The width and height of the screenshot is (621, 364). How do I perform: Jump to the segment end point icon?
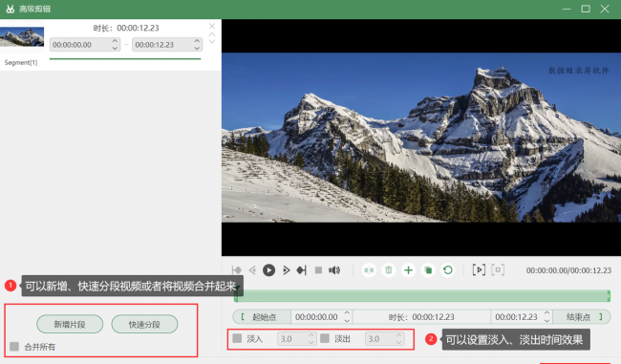[301, 270]
